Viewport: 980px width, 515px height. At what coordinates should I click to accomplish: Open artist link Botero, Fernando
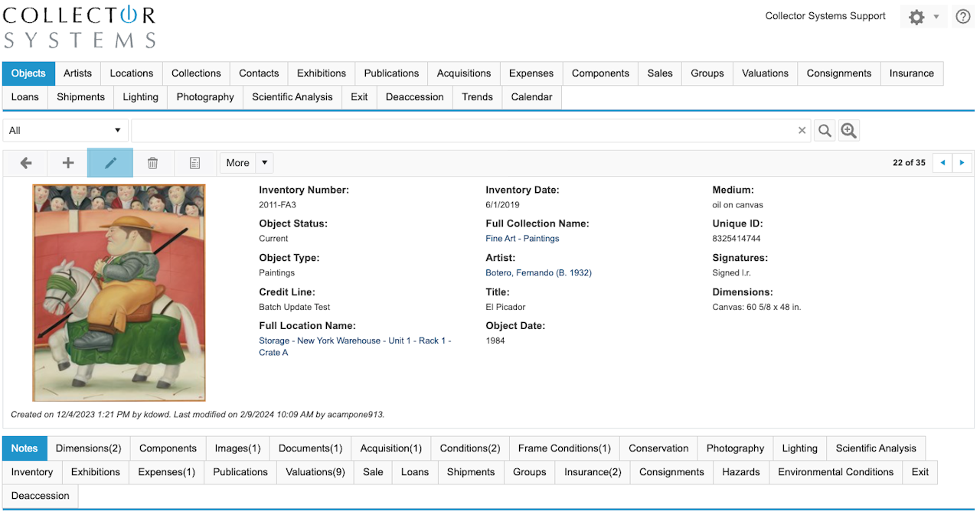tap(538, 273)
